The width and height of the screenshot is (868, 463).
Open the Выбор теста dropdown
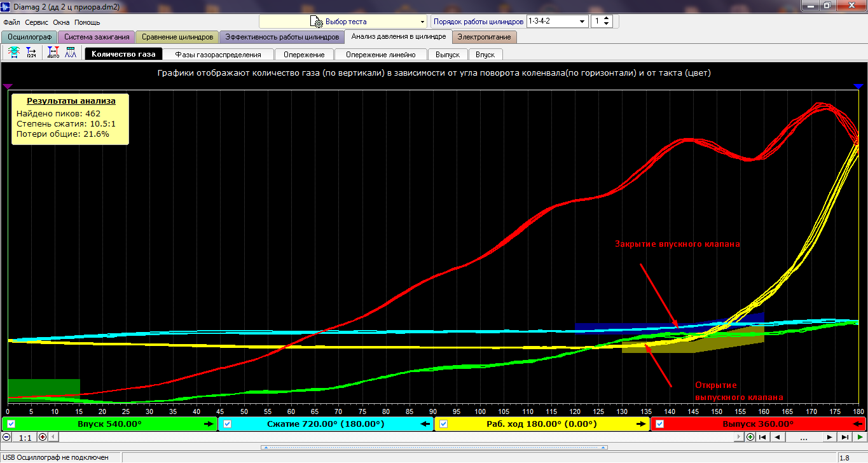tap(343, 22)
